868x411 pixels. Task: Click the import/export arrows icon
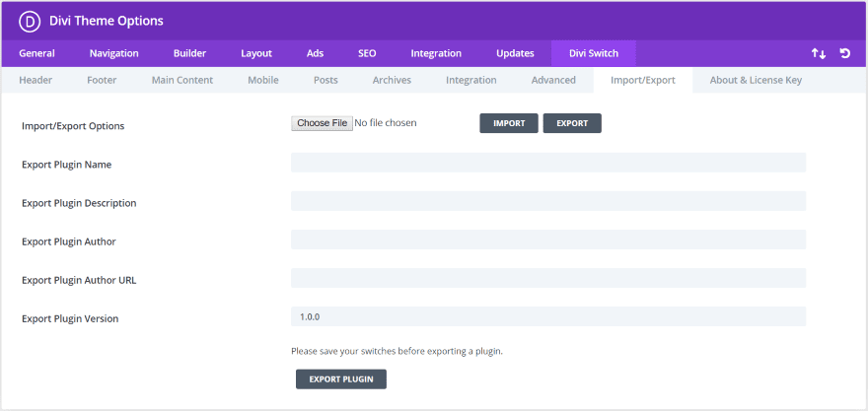(x=818, y=53)
